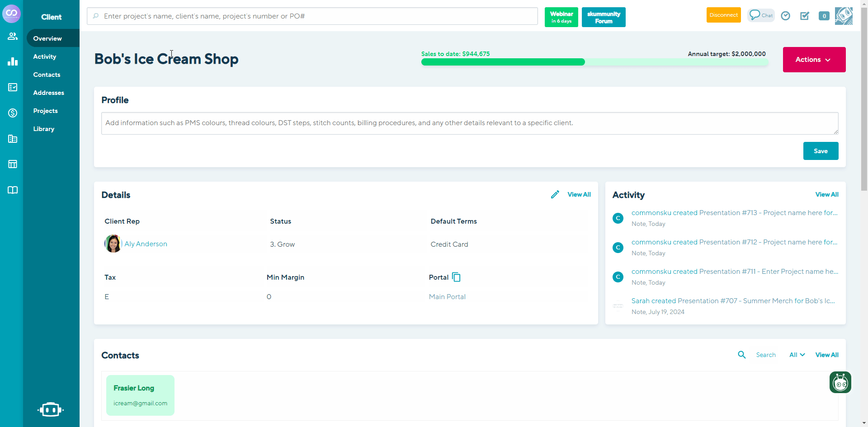Open the calendar grid icon in sidebar
Viewport: 868px width, 427px height.
pyautogui.click(x=12, y=164)
